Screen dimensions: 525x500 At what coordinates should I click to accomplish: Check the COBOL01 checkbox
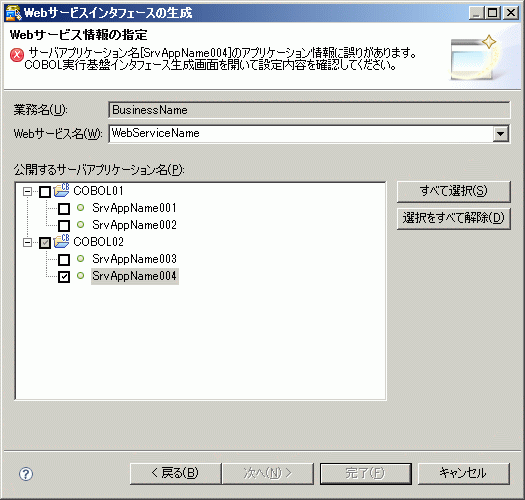(45, 192)
